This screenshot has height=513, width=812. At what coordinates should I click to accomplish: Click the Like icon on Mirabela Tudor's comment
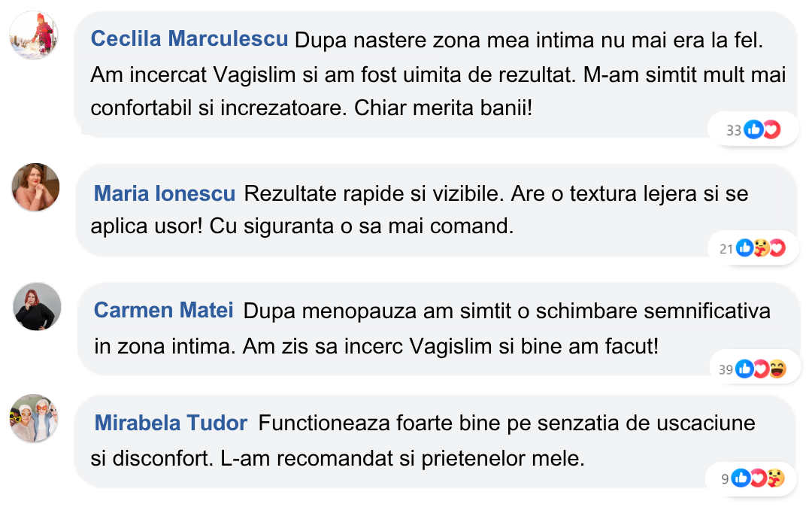[x=741, y=477]
